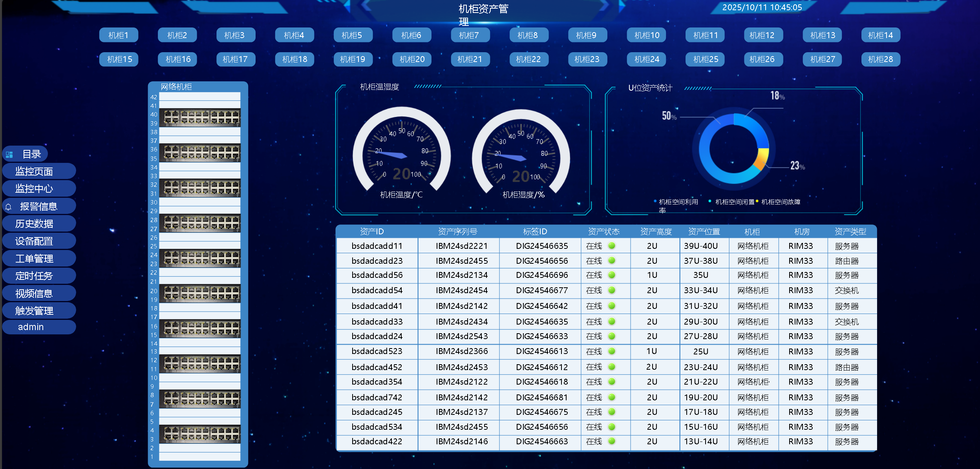
Task: Select the 机柜15 cabinet button
Action: (119, 59)
